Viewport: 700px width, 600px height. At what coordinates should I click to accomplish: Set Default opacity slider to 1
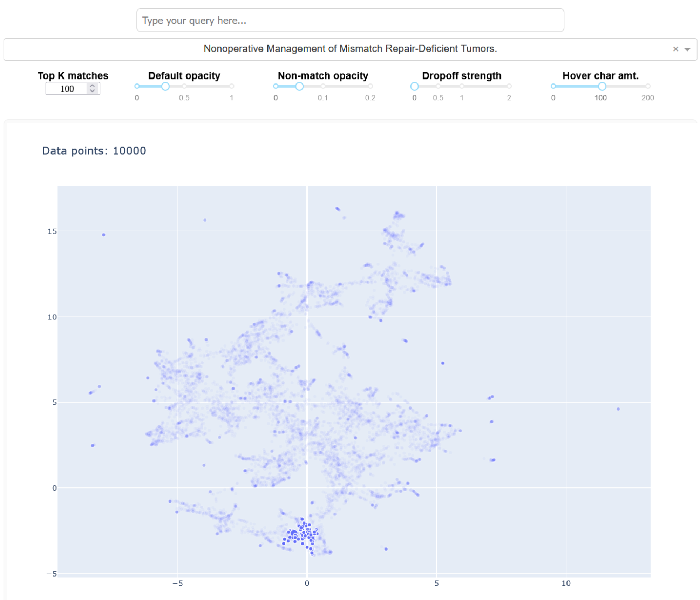[231, 86]
